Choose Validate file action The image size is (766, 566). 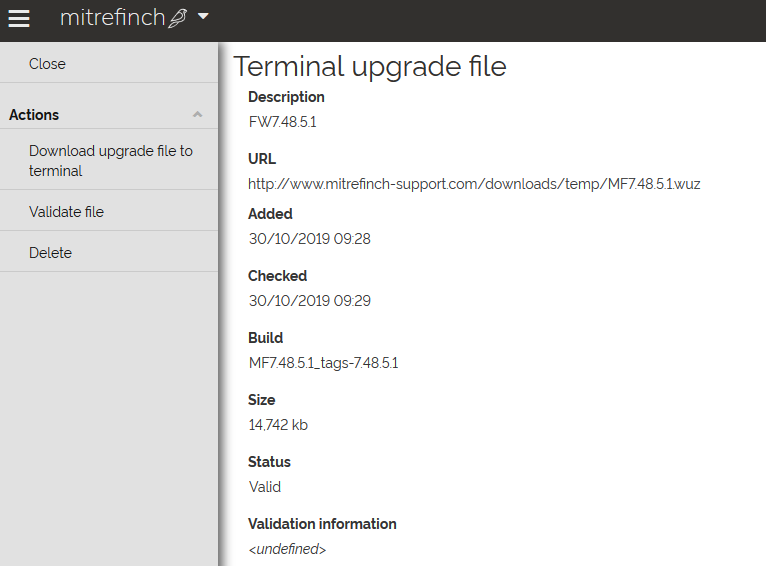[x=109, y=211]
